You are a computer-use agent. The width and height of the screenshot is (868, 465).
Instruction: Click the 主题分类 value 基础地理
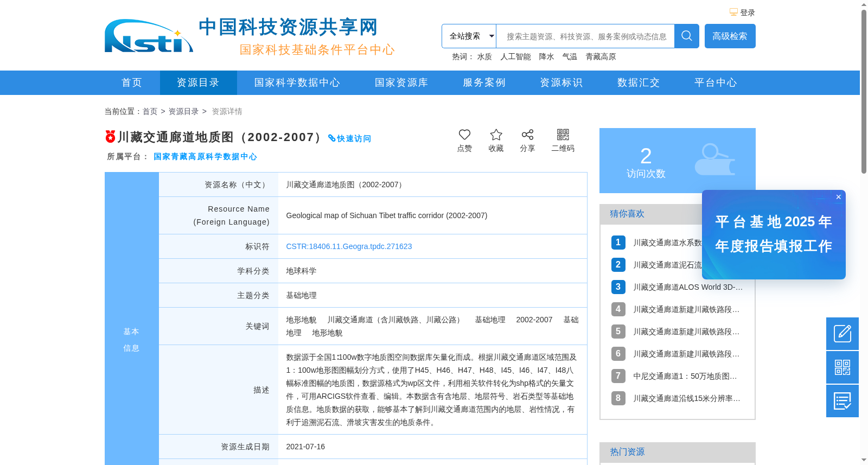(x=301, y=295)
